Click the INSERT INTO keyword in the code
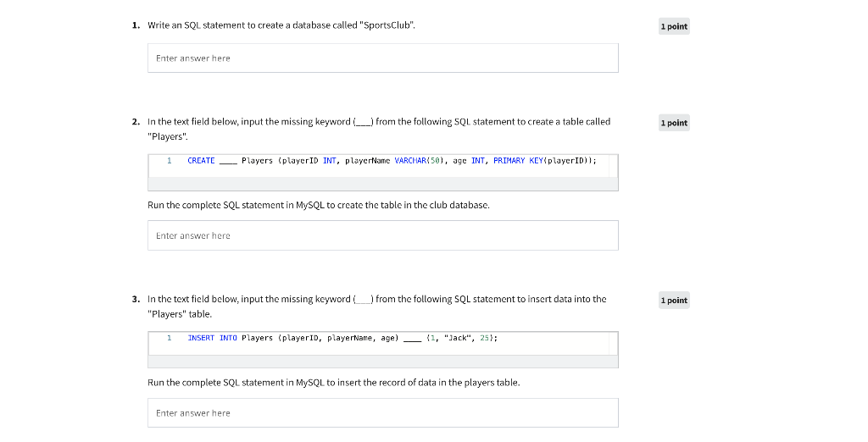 pos(212,338)
